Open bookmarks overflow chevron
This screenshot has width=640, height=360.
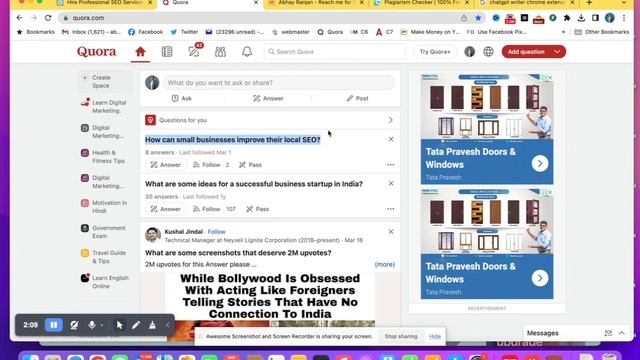(x=564, y=32)
